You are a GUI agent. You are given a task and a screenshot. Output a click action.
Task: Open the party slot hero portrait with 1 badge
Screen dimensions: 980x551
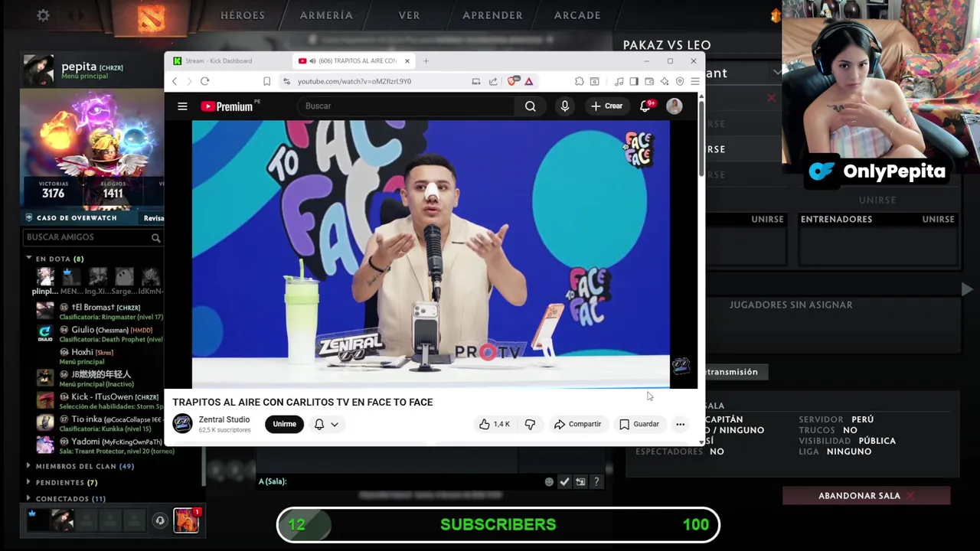(x=186, y=520)
